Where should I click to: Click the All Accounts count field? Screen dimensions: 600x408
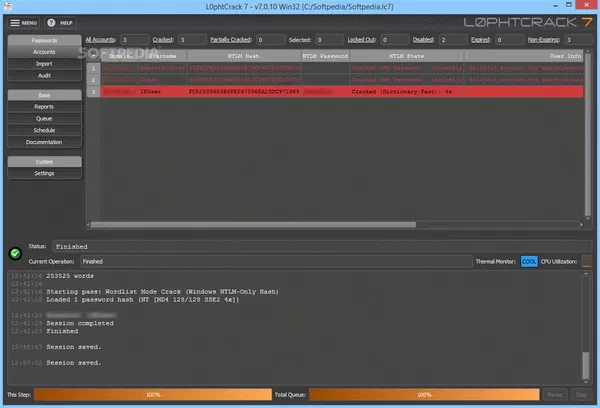click(x=134, y=40)
